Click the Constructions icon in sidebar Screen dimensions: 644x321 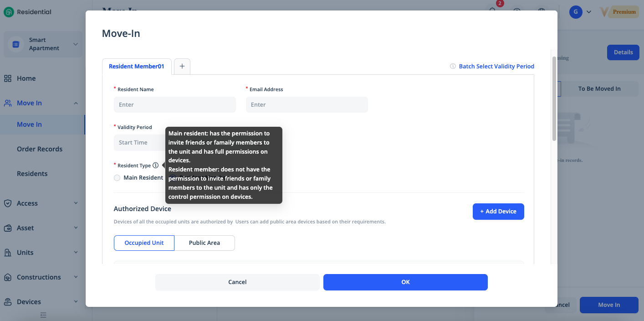pos(8,277)
